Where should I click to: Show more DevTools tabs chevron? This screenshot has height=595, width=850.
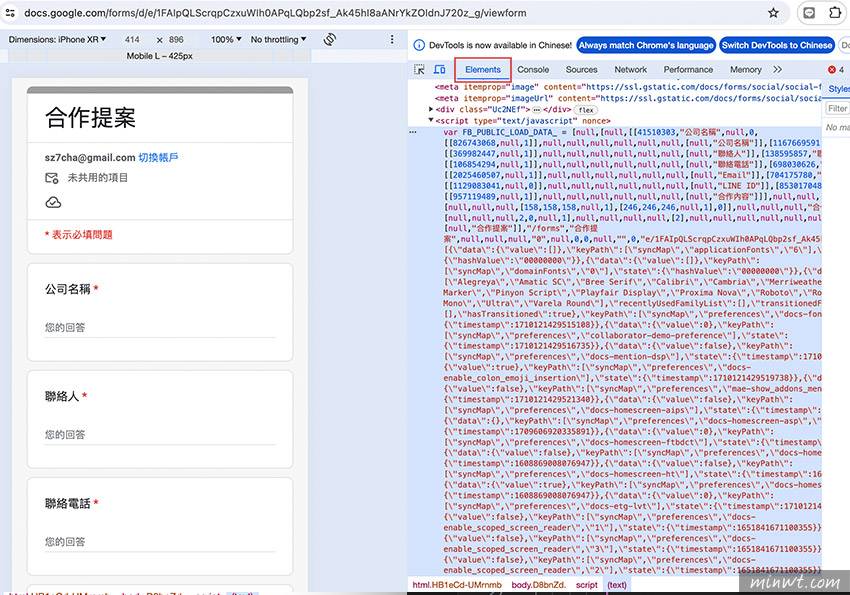[x=778, y=69]
